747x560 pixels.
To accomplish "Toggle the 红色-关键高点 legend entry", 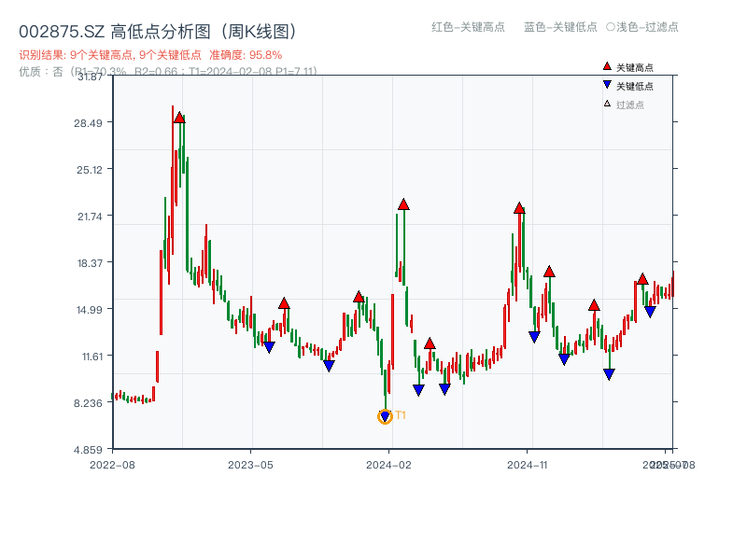I will point(470,28).
